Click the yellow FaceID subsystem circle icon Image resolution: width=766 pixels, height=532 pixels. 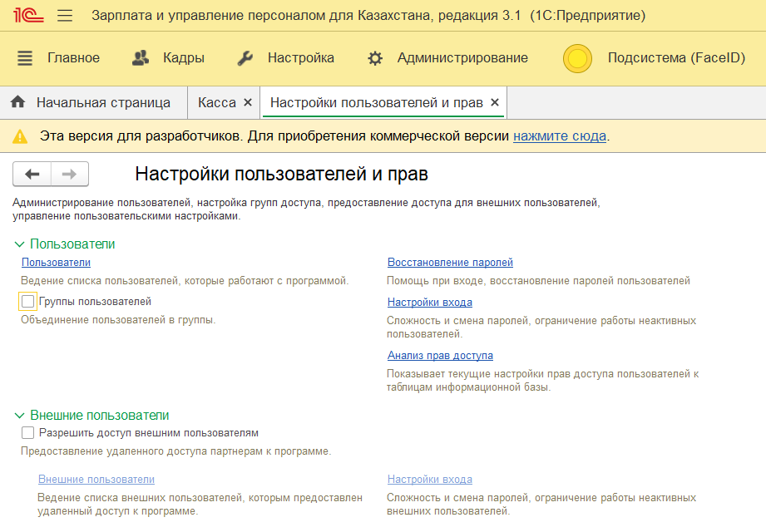tap(577, 58)
